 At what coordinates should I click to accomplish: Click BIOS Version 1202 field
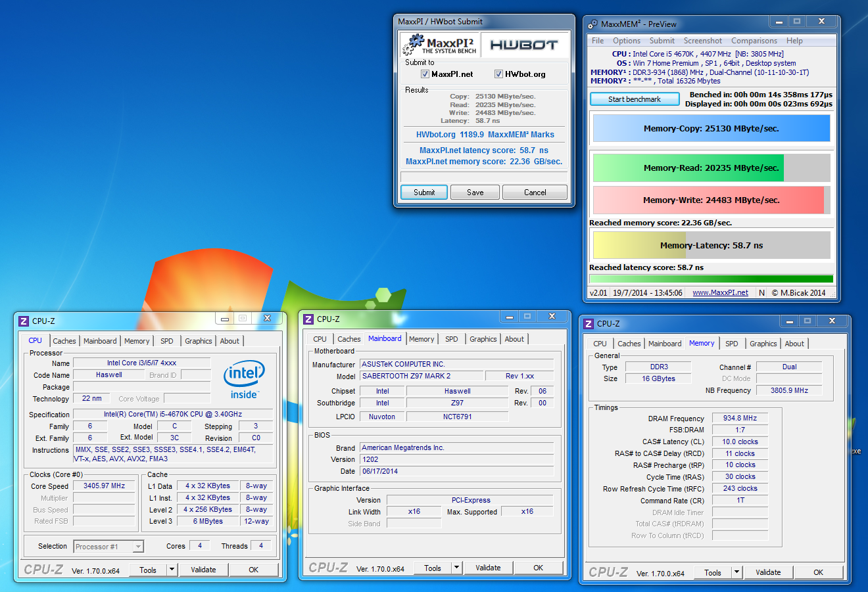point(456,459)
